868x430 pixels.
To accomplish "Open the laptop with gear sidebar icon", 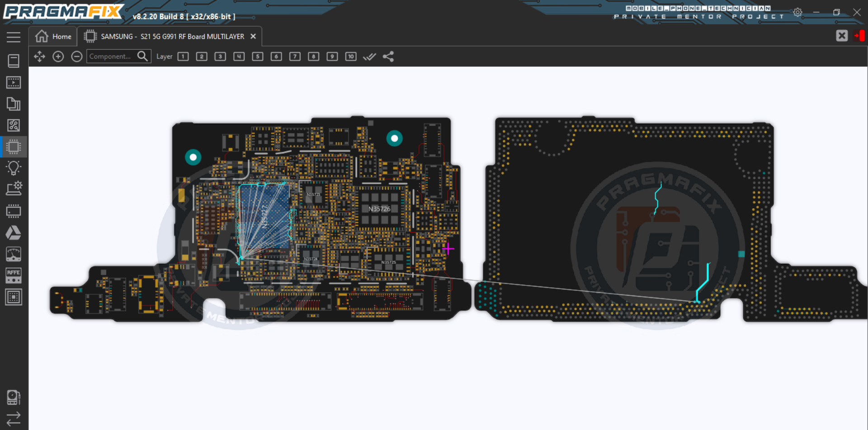I will click(14, 188).
